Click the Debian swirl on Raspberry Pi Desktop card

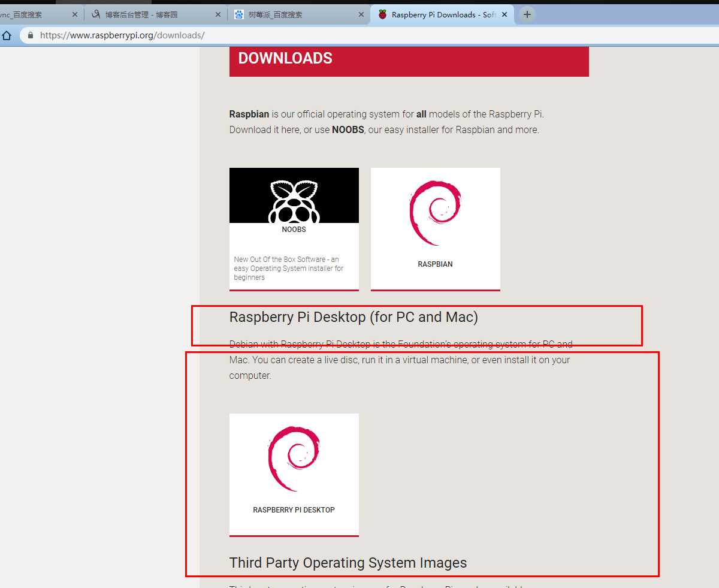pos(294,459)
